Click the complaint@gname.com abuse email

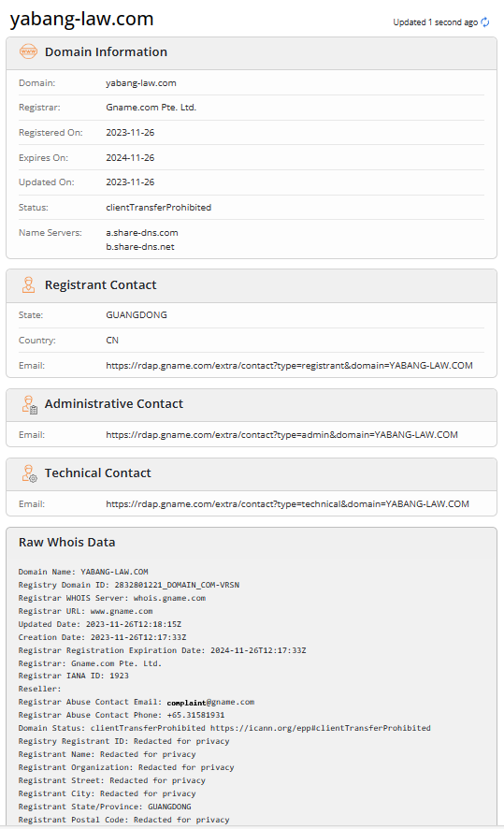coord(210,702)
